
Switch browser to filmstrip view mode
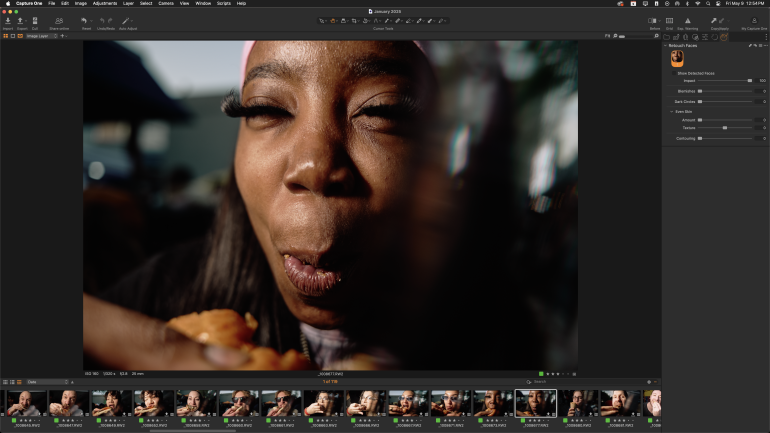point(19,382)
